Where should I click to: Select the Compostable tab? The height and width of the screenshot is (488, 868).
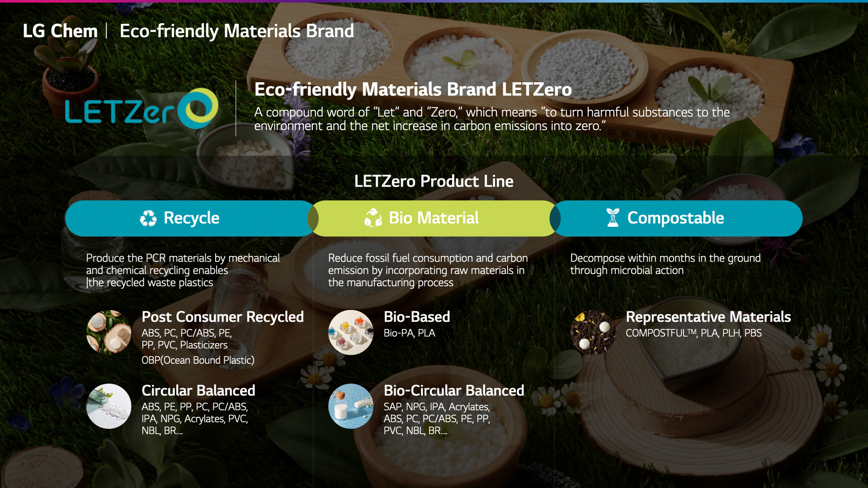pos(676,218)
